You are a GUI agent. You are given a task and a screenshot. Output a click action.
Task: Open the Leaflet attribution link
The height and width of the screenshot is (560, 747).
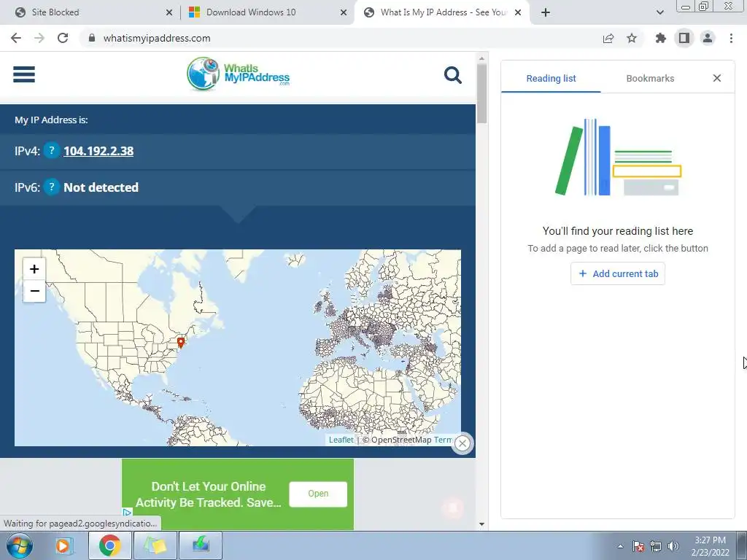[341, 440]
